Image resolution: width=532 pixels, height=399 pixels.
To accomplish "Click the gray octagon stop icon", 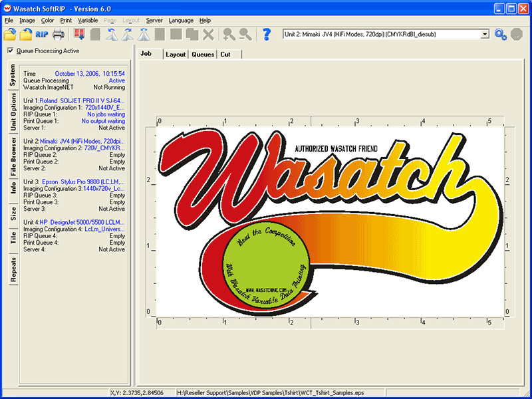I will coord(517,35).
